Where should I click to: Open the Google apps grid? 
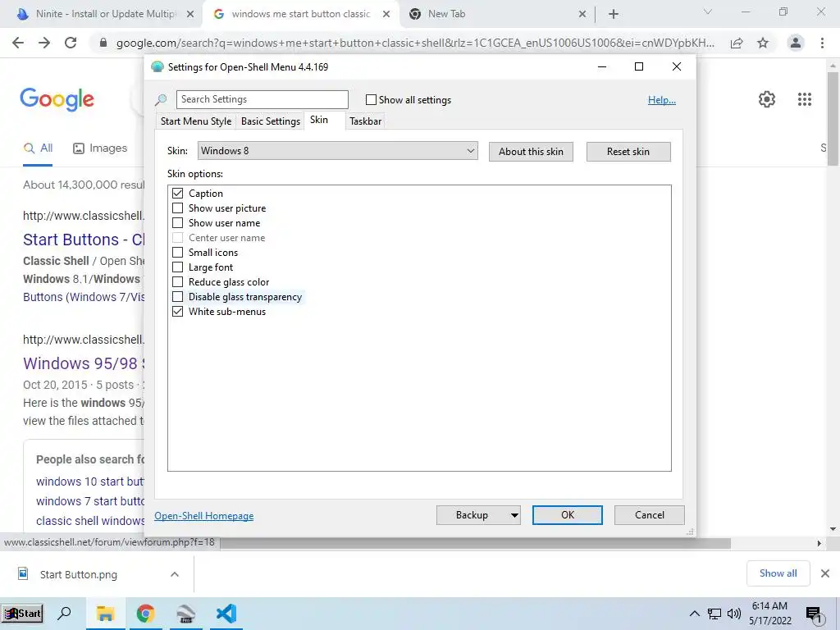coord(805,99)
